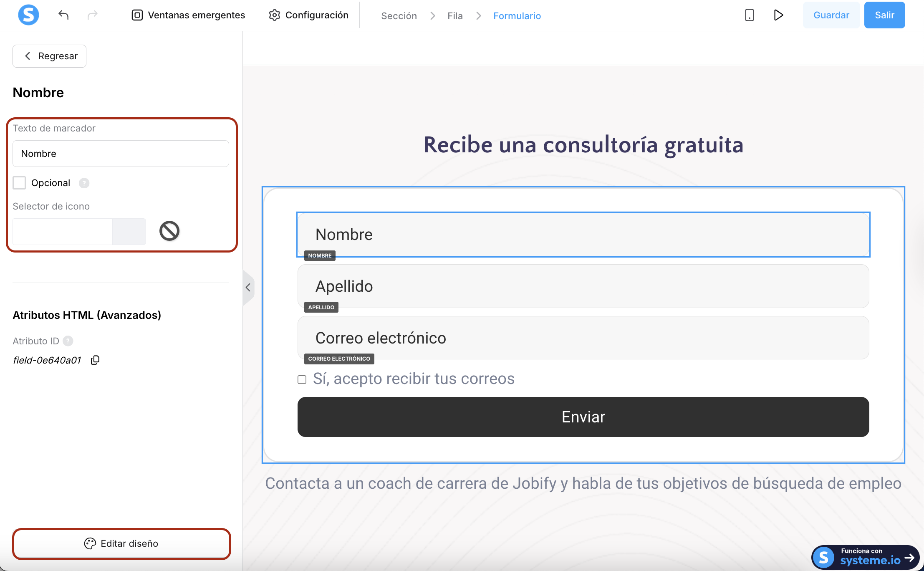Viewport: 924px width, 571px height.
Task: Click the play preview icon
Action: coord(778,15)
